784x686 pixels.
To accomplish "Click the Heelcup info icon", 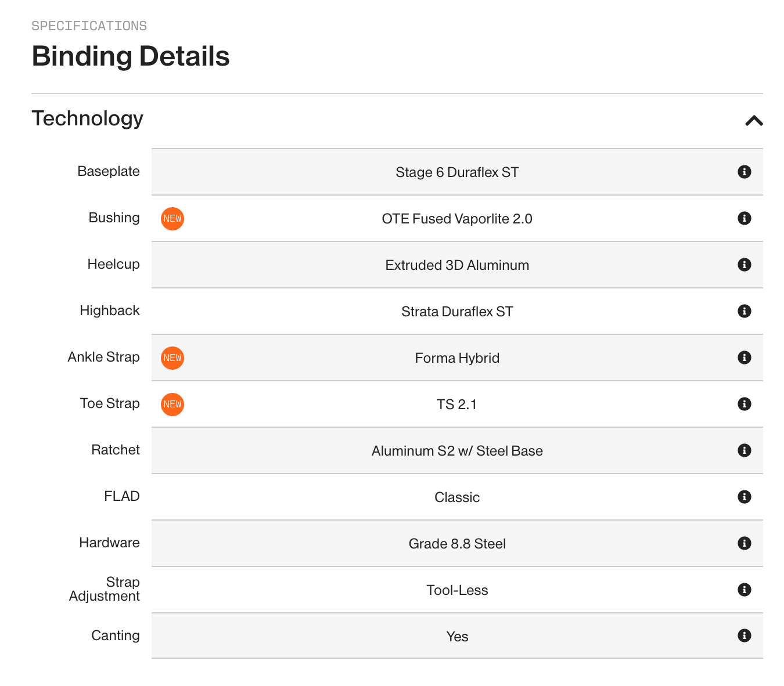I will coord(744,265).
